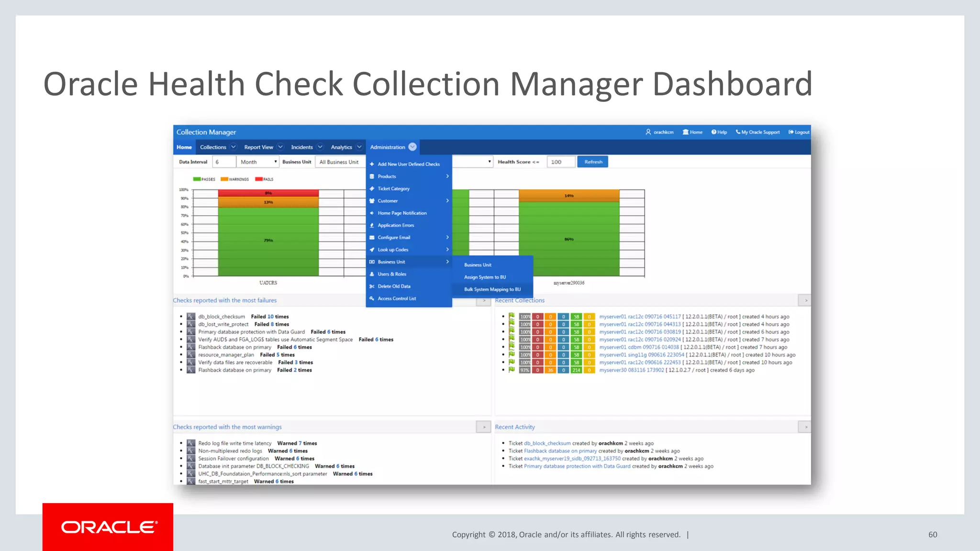Click icon beside Non-multiplexed redo logs
980x551 pixels.
[x=191, y=451]
